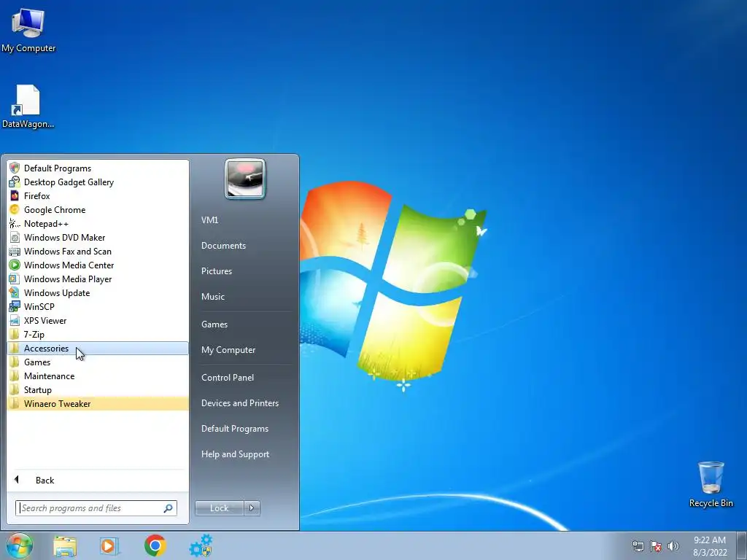Click the Windows Update icon
This screenshot has height=560, width=747.
point(15,292)
